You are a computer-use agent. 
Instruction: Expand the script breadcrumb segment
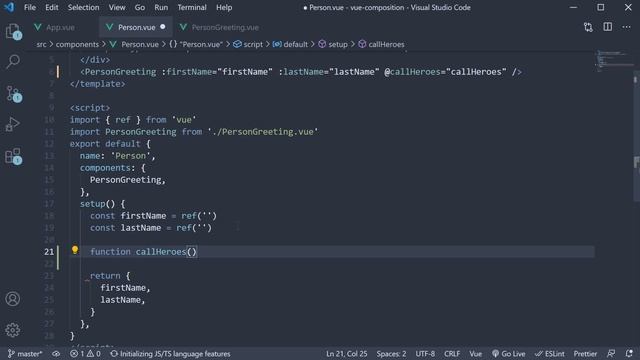click(248, 44)
